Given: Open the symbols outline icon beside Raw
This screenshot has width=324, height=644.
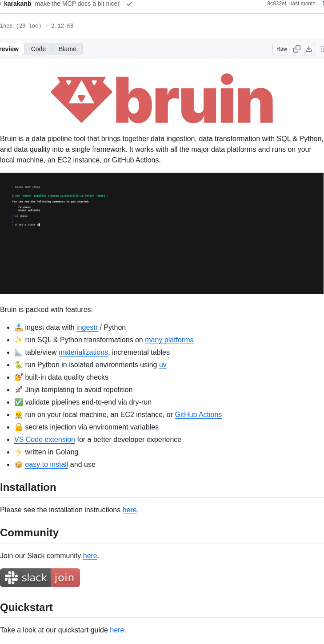Looking at the screenshot, I should tap(322, 49).
